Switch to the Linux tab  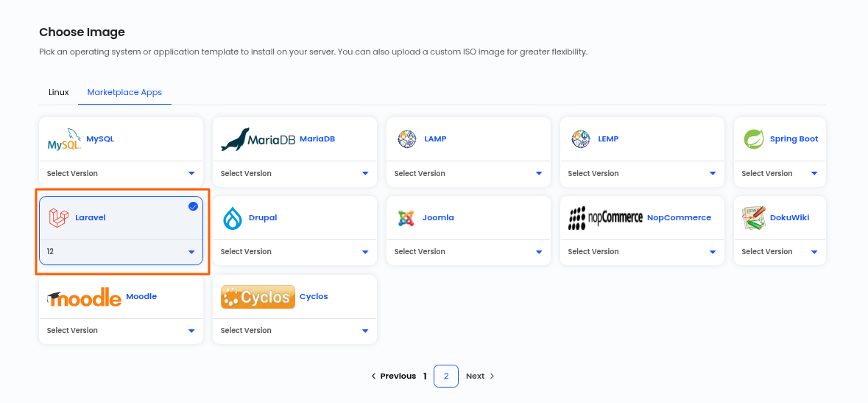(59, 93)
